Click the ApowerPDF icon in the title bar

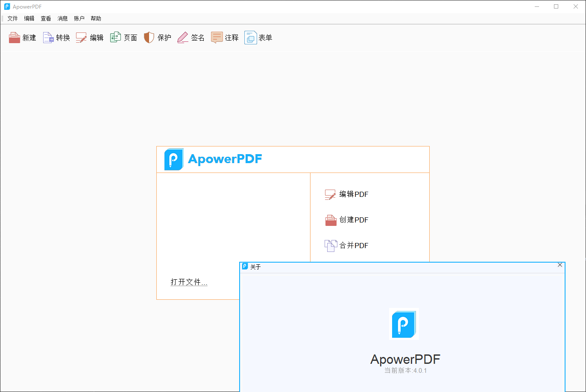(x=7, y=6)
